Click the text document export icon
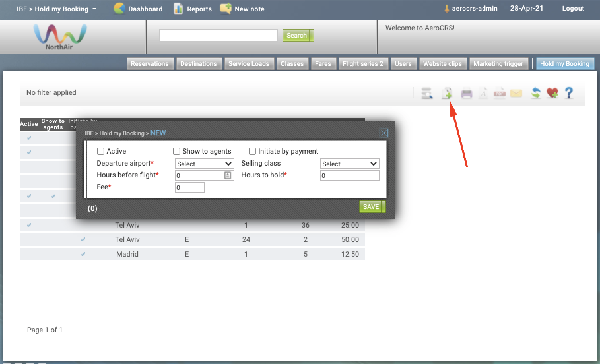This screenshot has height=364, width=600. (483, 93)
